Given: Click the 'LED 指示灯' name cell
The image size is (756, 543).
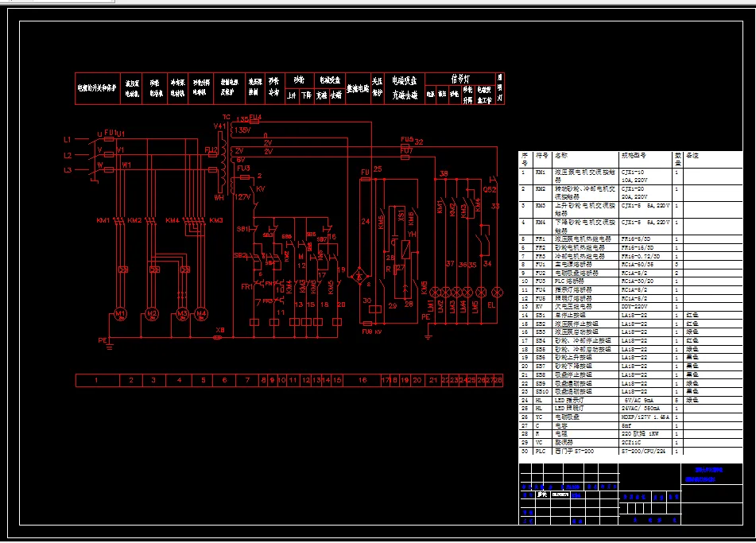Looking at the screenshot, I should click(585, 400).
